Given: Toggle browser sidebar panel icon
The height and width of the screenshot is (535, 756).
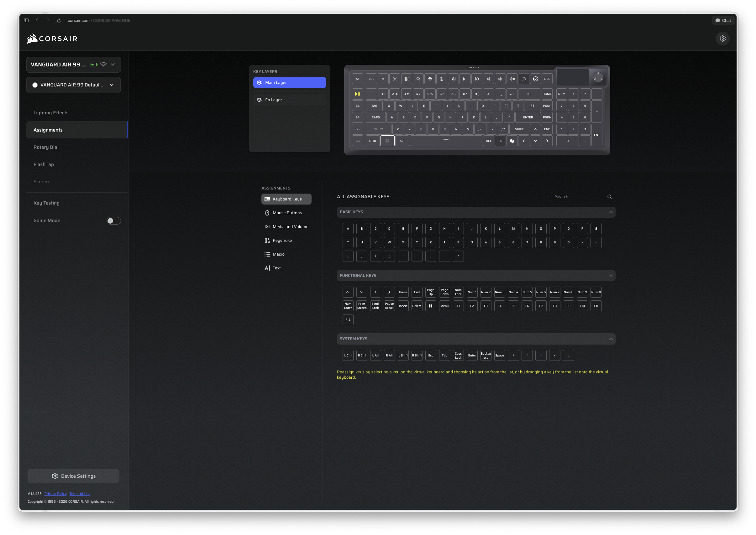Looking at the screenshot, I should coord(26,20).
